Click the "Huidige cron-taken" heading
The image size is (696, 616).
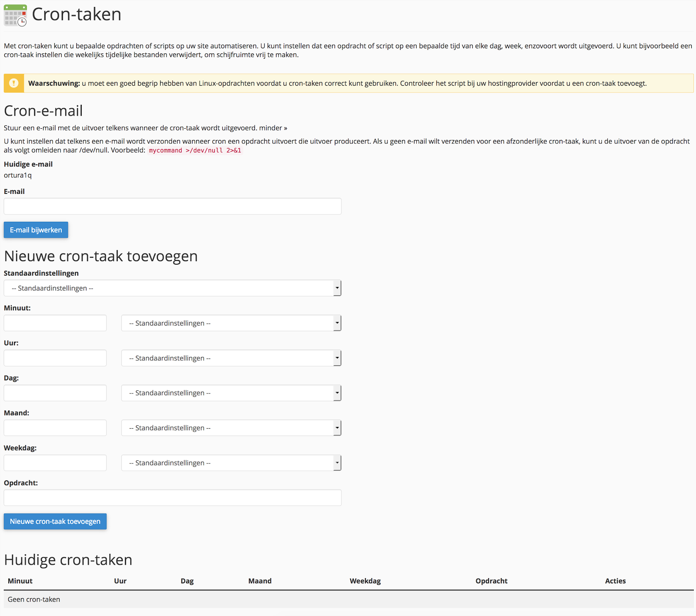pos(68,560)
